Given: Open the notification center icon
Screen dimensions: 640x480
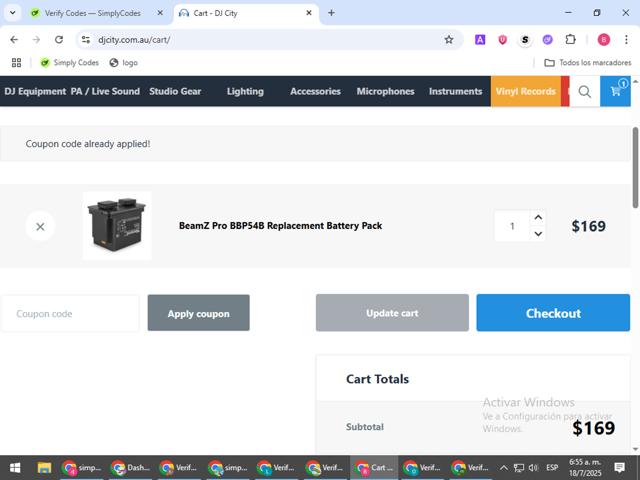Looking at the screenshot, I should [619, 468].
